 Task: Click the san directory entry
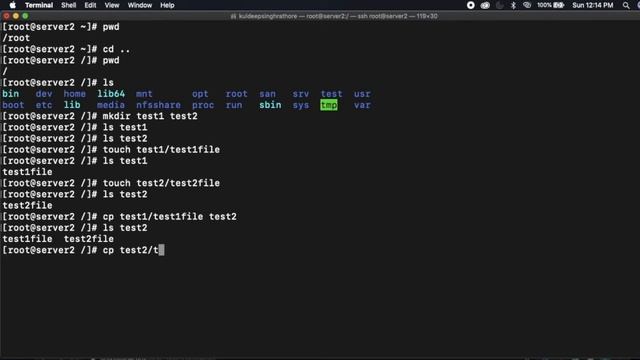[267, 94]
